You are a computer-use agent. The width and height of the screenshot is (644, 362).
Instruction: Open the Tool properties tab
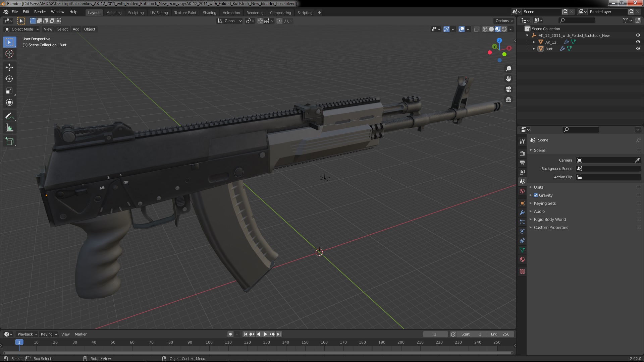pos(522,141)
